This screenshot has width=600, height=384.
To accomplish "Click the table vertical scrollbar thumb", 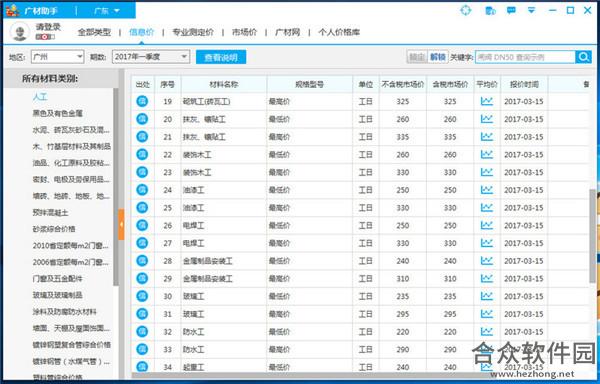I will point(593,236).
